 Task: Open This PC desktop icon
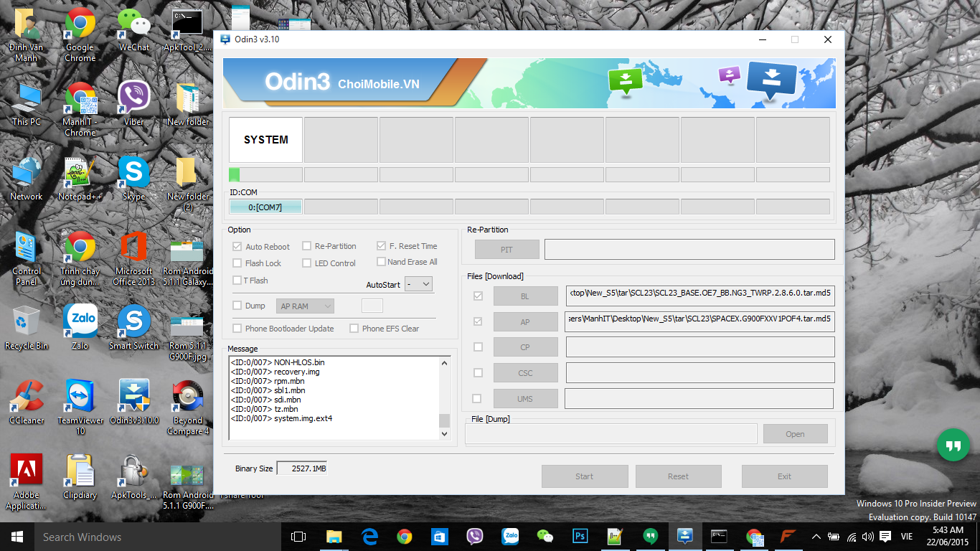(x=27, y=104)
